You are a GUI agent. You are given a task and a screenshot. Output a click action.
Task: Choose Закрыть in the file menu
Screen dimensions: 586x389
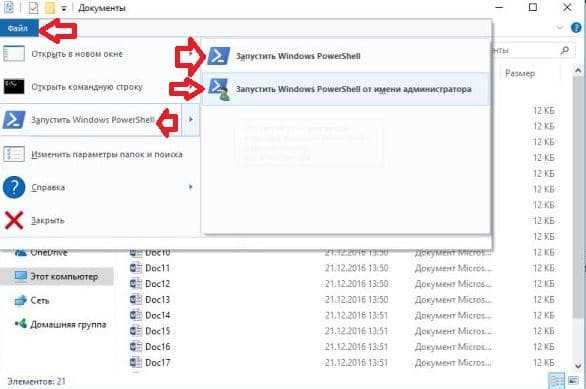point(100,220)
